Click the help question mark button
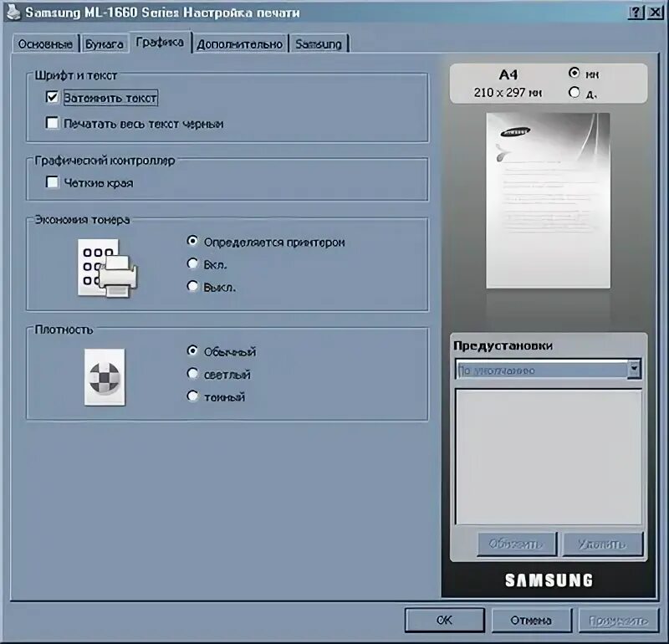Screen dimensions: 669x644 pyautogui.click(x=636, y=12)
